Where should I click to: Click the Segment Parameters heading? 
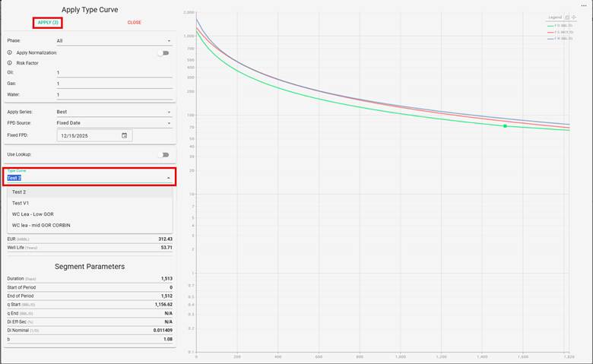coord(90,267)
